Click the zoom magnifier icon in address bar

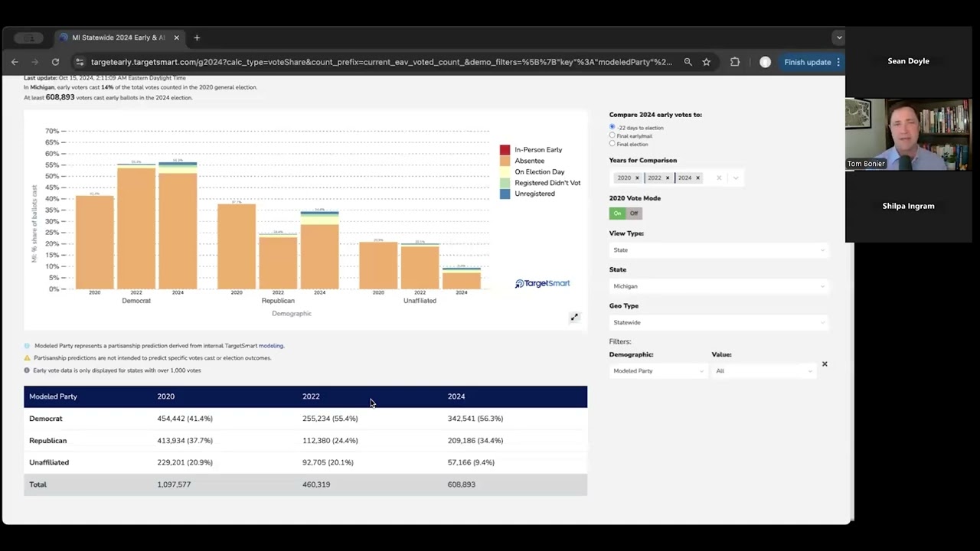pyautogui.click(x=688, y=62)
